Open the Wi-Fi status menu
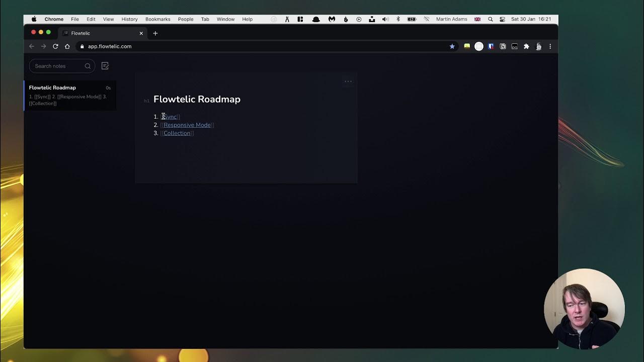 coord(426,19)
